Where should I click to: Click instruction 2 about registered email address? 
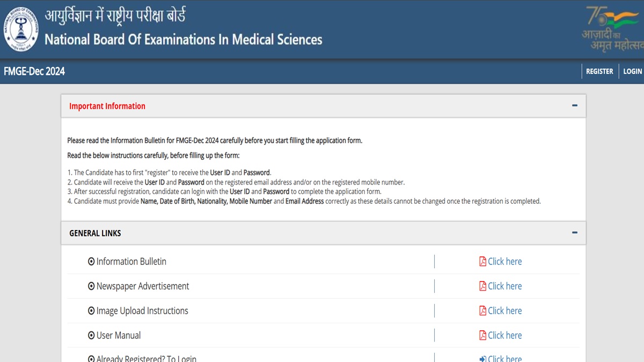(x=236, y=182)
